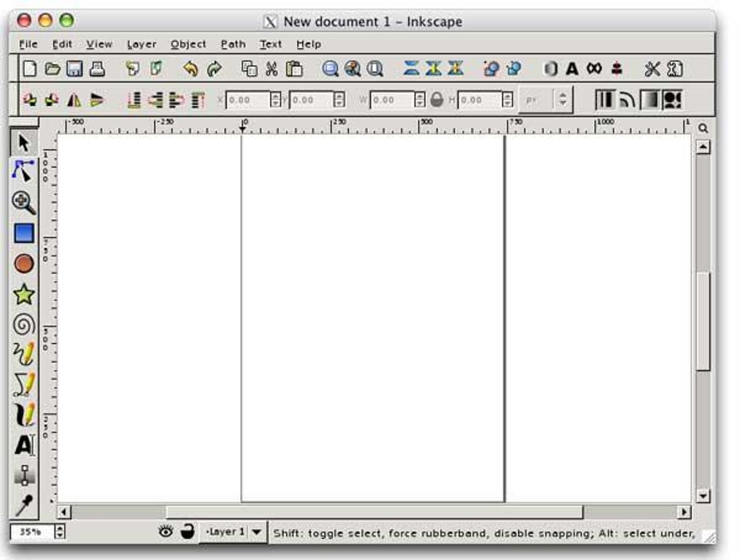740x560 pixels.
Task: Toggle width-height ratio lock
Action: [437, 99]
